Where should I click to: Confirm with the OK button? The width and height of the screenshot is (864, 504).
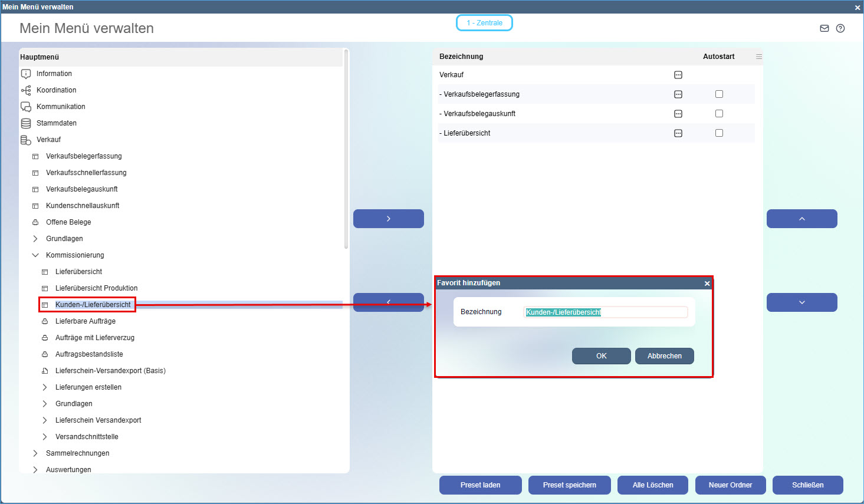602,356
